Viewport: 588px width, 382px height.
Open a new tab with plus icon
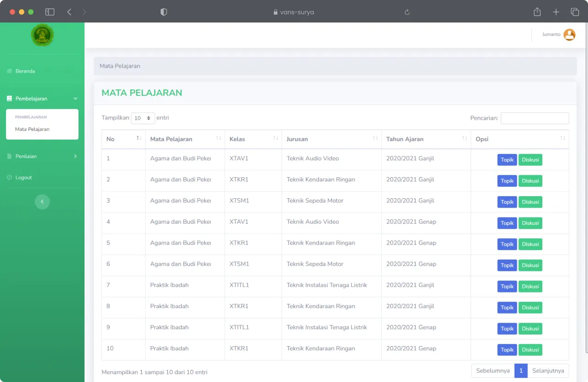pos(556,12)
